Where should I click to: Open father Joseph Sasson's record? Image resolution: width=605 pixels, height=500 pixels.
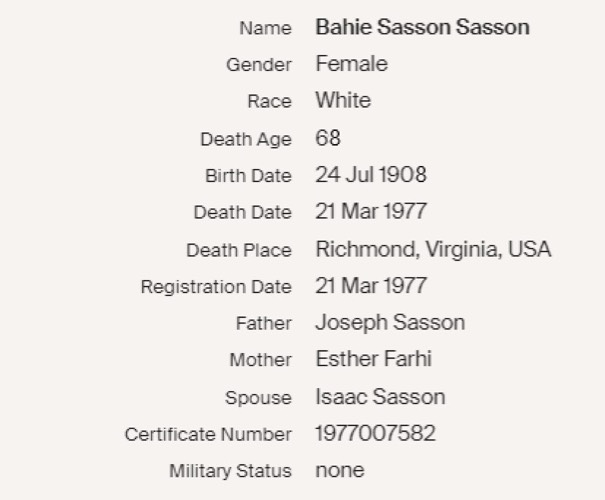[390, 323]
